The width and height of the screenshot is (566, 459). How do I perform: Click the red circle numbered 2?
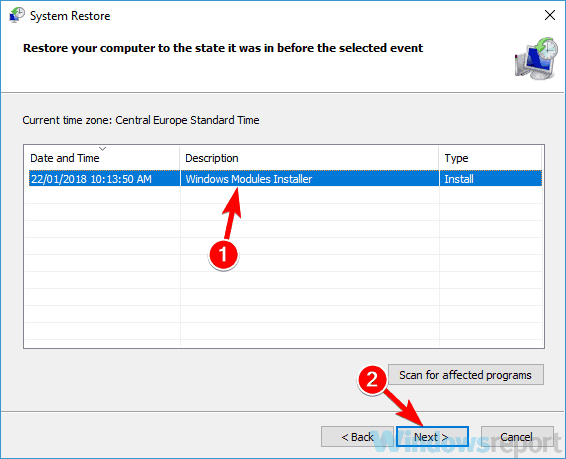pyautogui.click(x=372, y=380)
